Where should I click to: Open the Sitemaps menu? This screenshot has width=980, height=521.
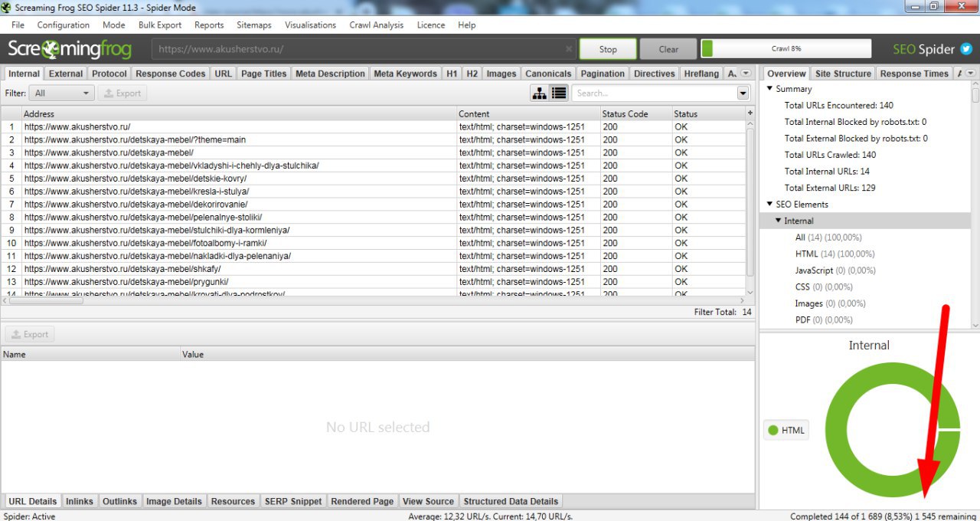pyautogui.click(x=254, y=25)
